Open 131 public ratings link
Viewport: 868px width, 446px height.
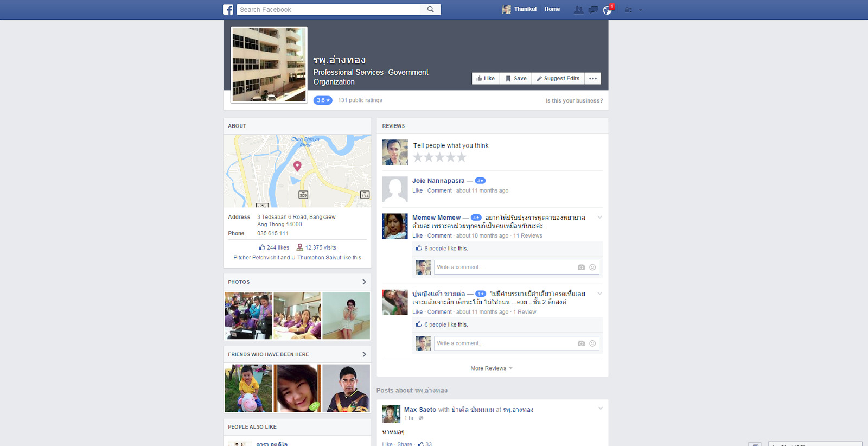[360, 100]
